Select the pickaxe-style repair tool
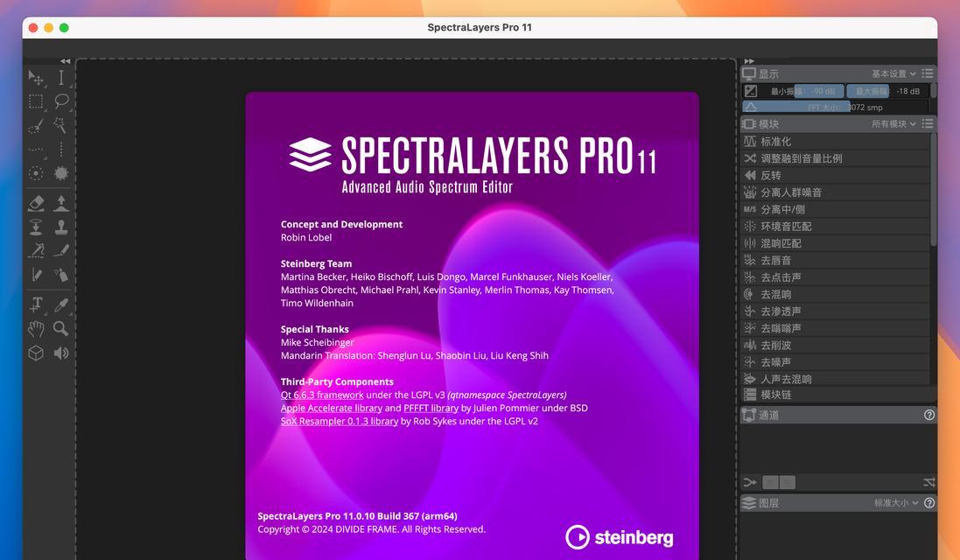The height and width of the screenshot is (560, 960). (x=36, y=251)
